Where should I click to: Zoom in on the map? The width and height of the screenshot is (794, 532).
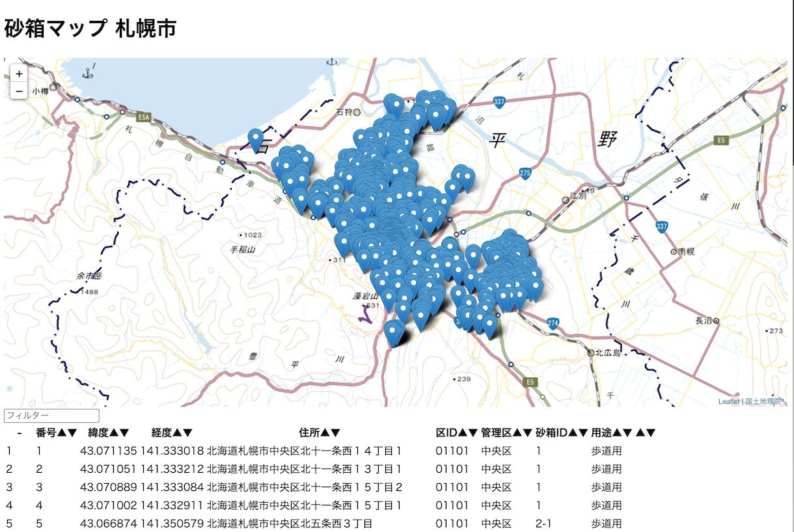point(20,74)
